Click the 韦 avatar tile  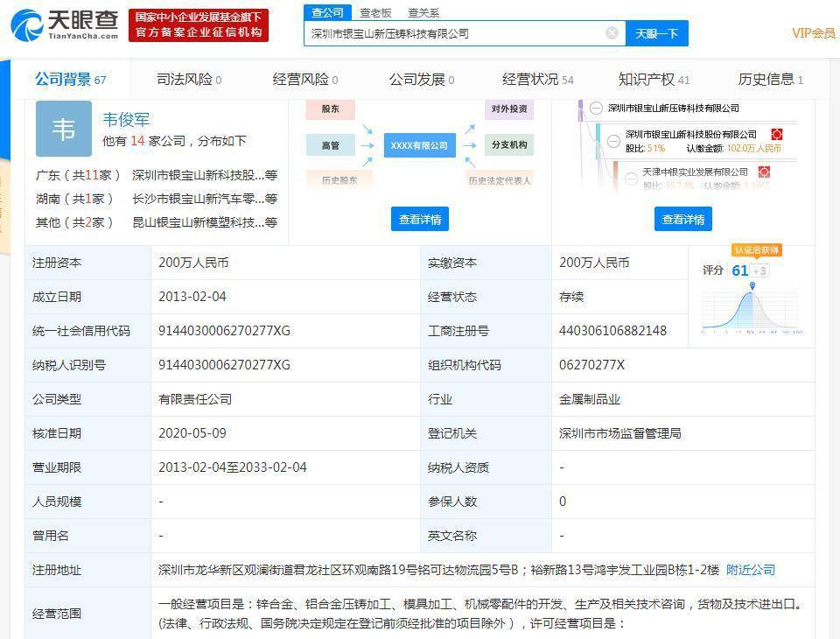(64, 129)
